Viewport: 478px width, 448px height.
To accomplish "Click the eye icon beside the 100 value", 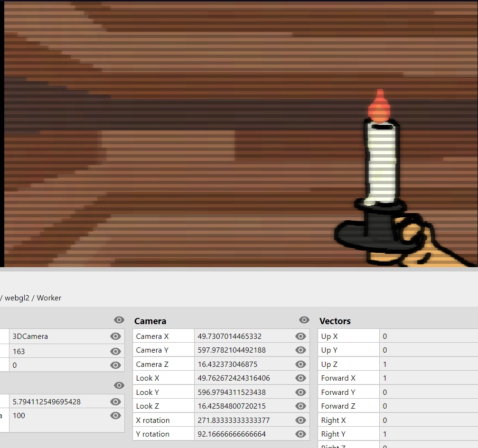I will [115, 416].
